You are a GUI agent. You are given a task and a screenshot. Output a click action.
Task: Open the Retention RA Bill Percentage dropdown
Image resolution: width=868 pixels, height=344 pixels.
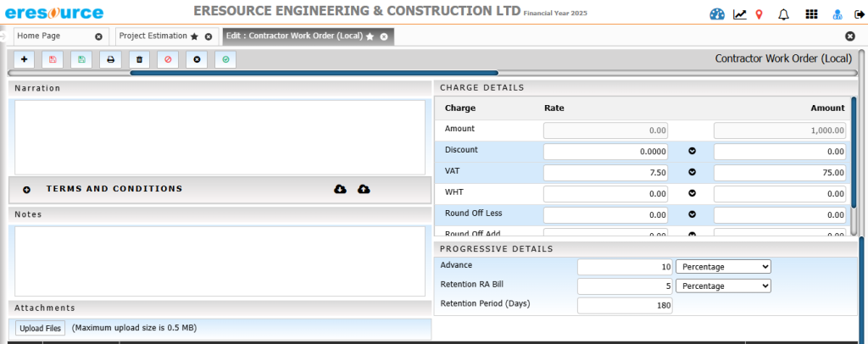point(723,286)
